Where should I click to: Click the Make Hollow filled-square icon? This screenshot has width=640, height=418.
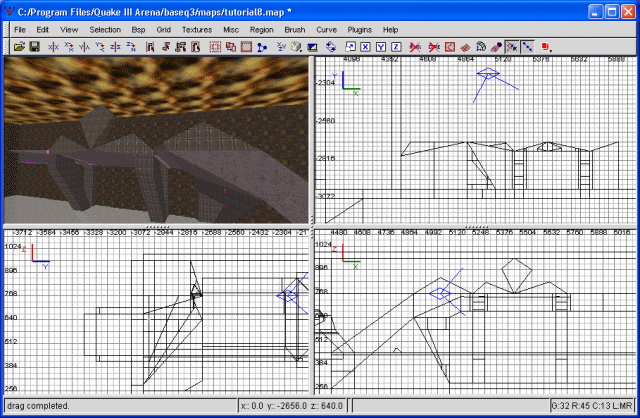pos(247,47)
